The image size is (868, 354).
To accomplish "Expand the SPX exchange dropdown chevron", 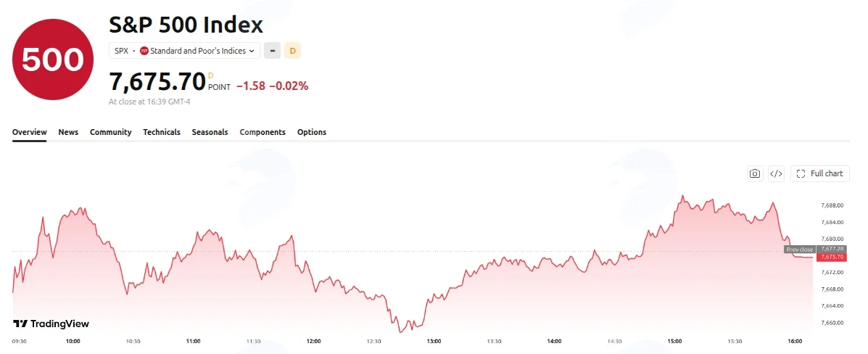I will point(252,51).
